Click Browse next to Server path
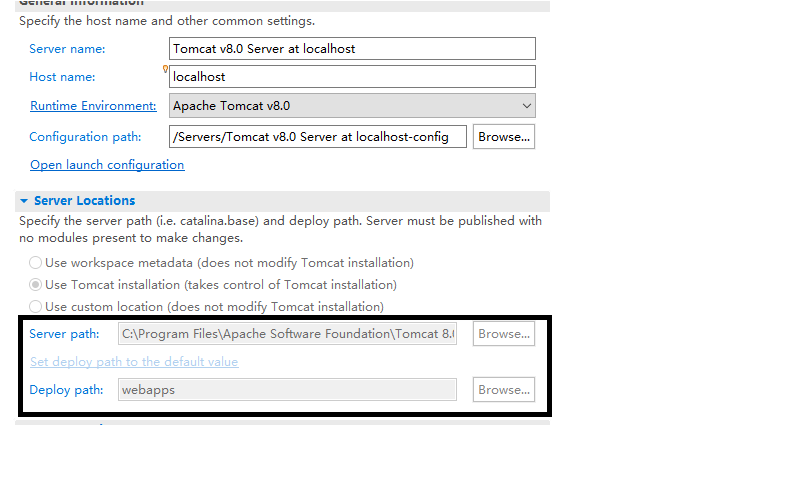 pos(504,333)
